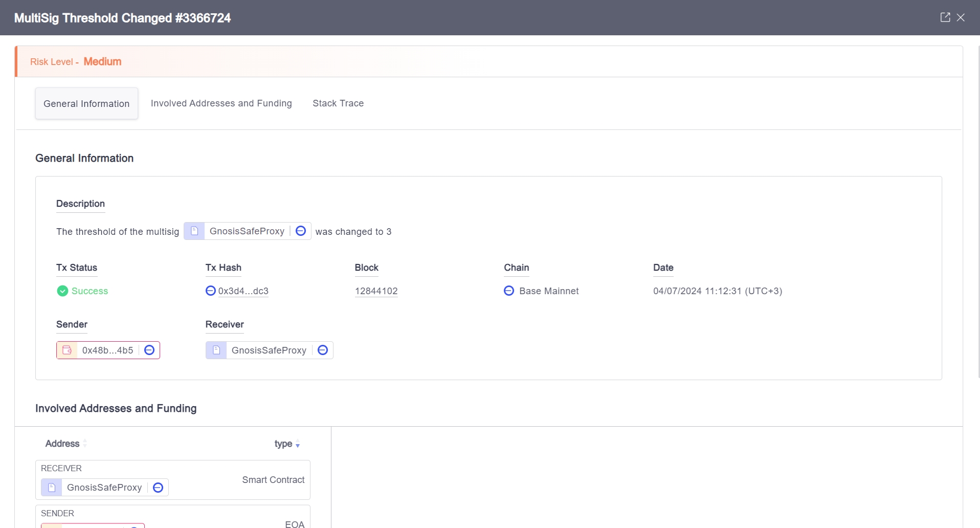Screen dimensions: 980x528
Task: Open alert in new window icon
Action: [945, 17]
